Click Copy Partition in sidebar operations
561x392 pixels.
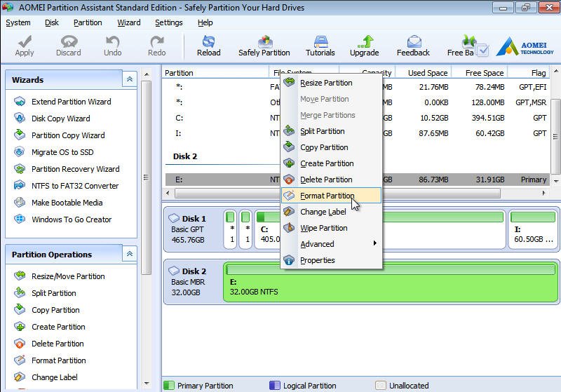(55, 310)
